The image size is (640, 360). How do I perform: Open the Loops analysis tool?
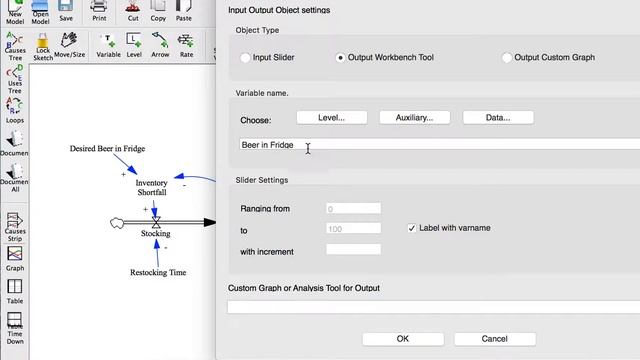[x=15, y=110]
